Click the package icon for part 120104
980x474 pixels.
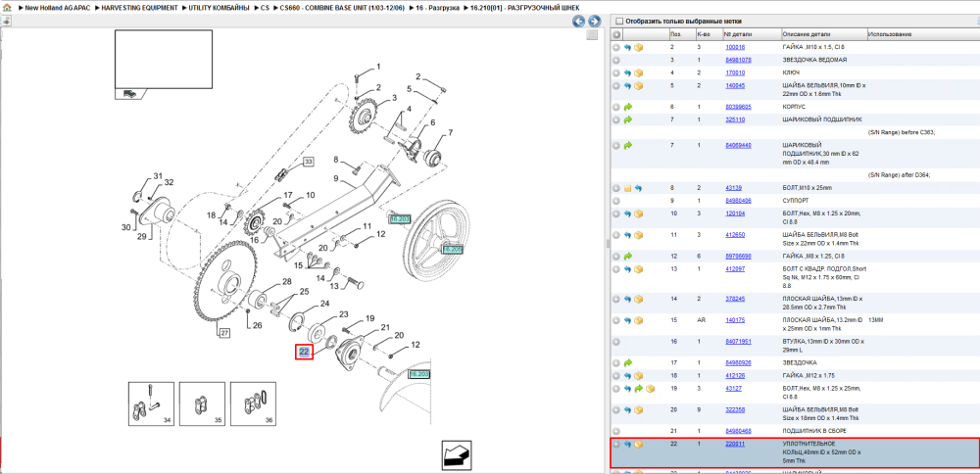(x=639, y=213)
